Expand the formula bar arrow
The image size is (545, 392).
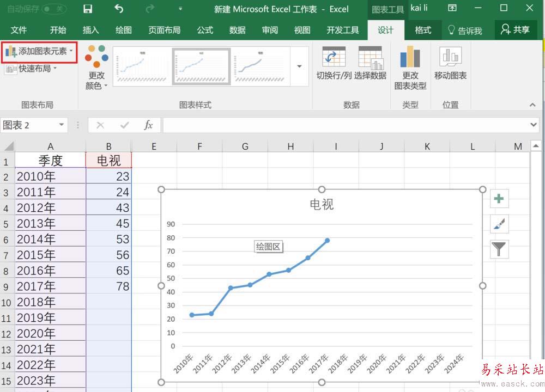(x=534, y=125)
